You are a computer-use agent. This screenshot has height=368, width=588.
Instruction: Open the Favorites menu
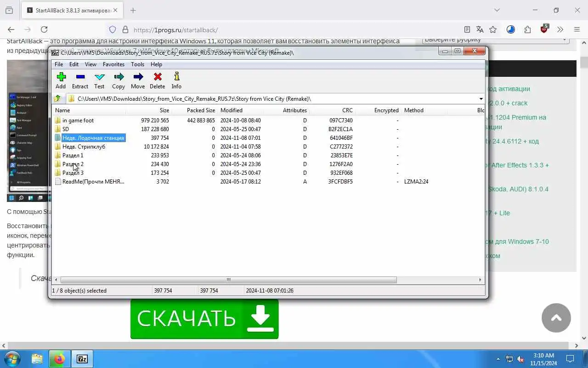113,64
